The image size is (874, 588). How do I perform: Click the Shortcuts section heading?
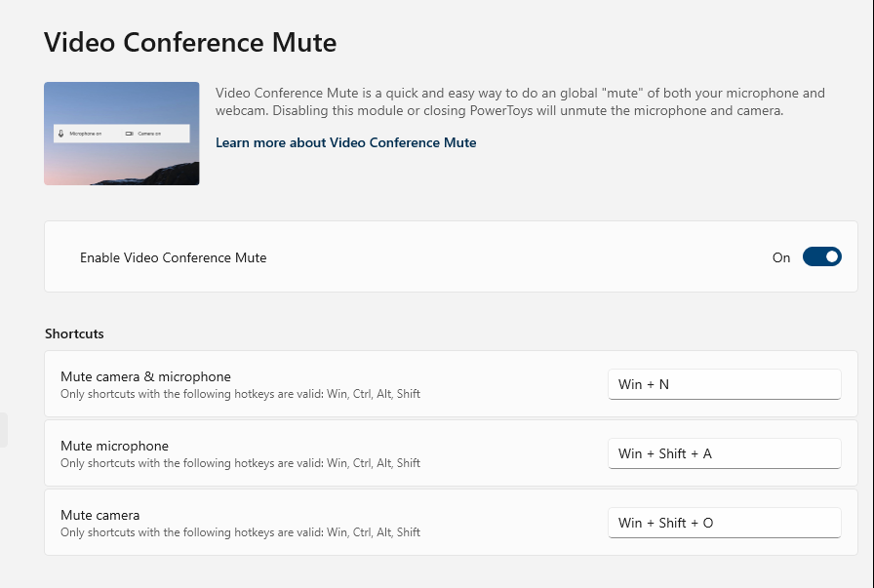[74, 333]
